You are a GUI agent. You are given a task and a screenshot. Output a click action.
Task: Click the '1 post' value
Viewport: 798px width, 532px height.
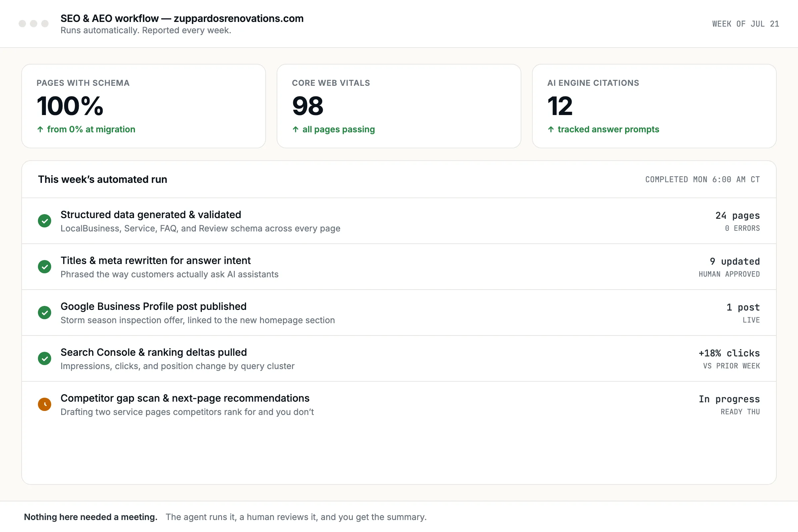click(743, 307)
